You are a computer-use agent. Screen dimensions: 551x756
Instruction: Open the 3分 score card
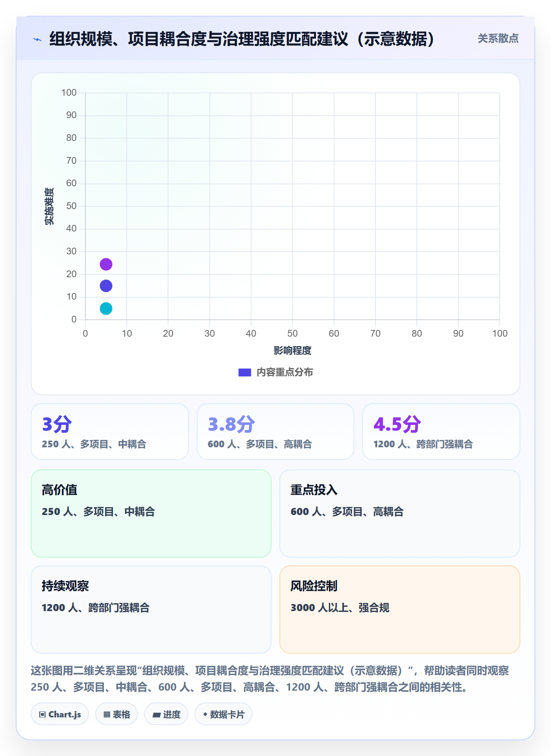110,432
